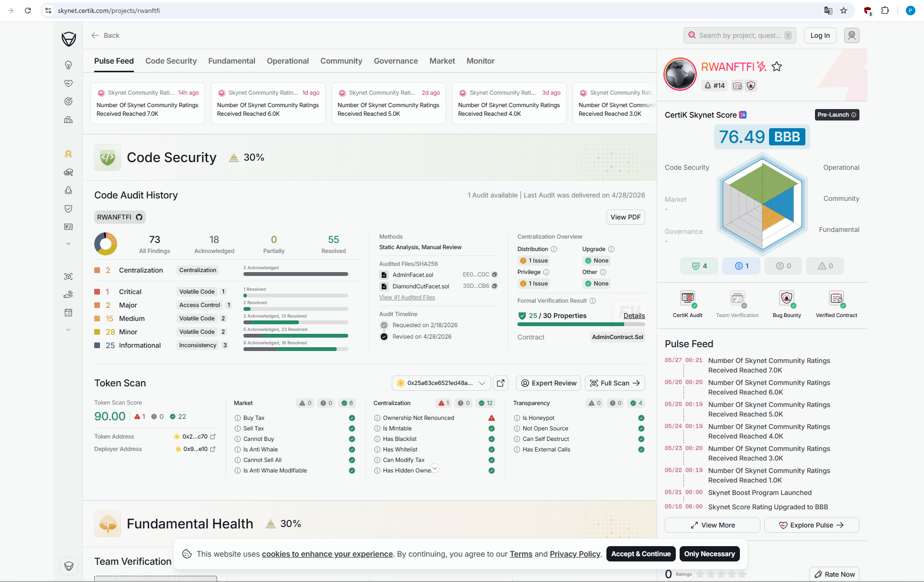Copy the DiamondCutFacet.sol hash
Viewport: 924px width, 582px height.
click(495, 286)
